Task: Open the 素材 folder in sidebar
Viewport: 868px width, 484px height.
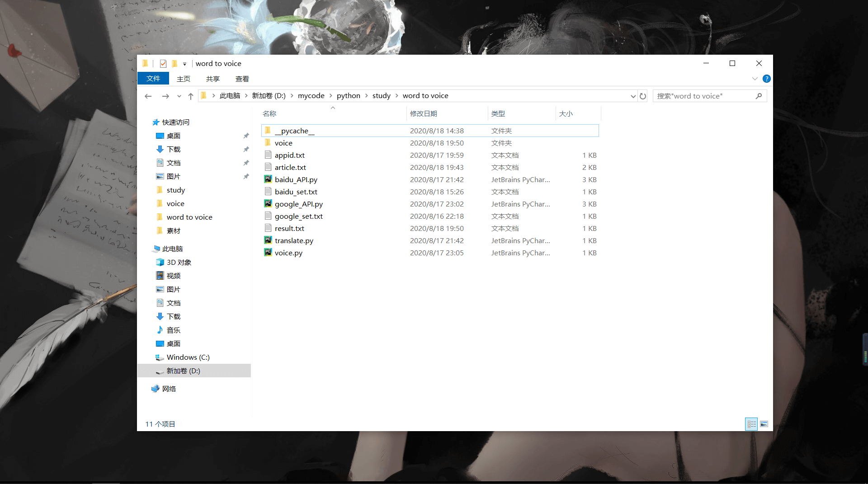Action: [173, 230]
